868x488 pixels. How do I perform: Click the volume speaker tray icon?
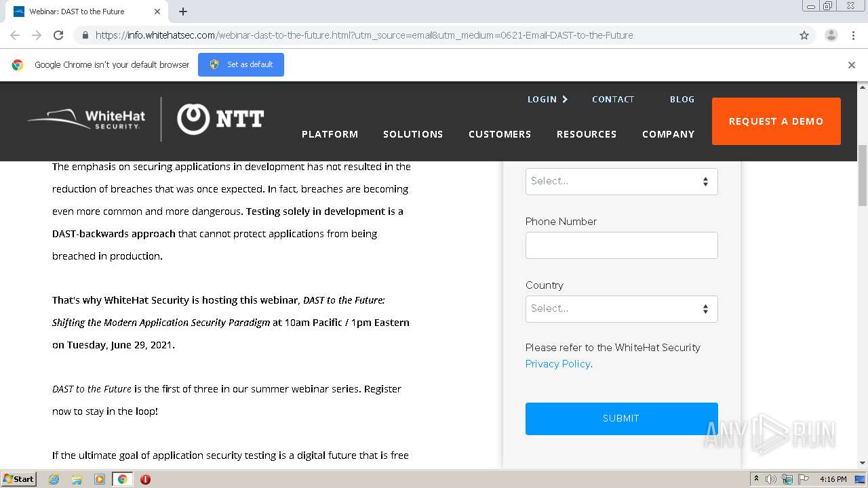point(771,479)
